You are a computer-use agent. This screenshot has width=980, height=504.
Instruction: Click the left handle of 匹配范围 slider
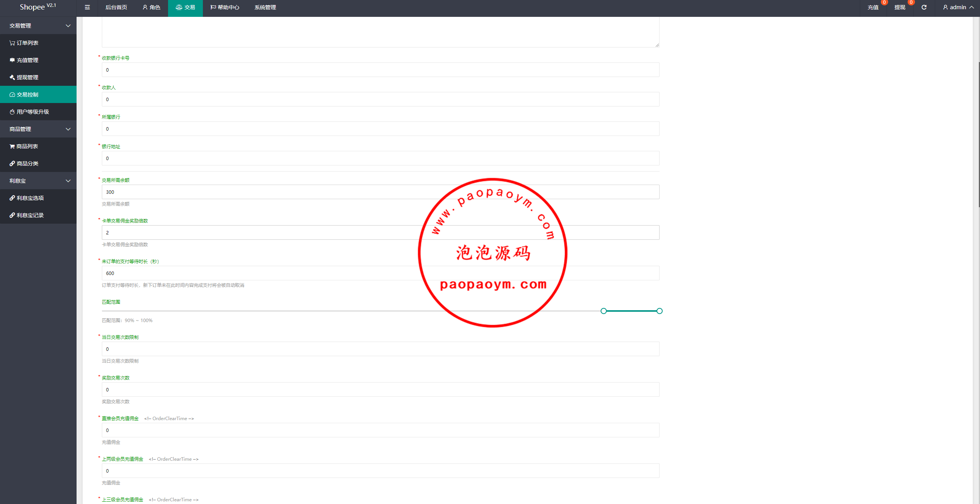(604, 311)
